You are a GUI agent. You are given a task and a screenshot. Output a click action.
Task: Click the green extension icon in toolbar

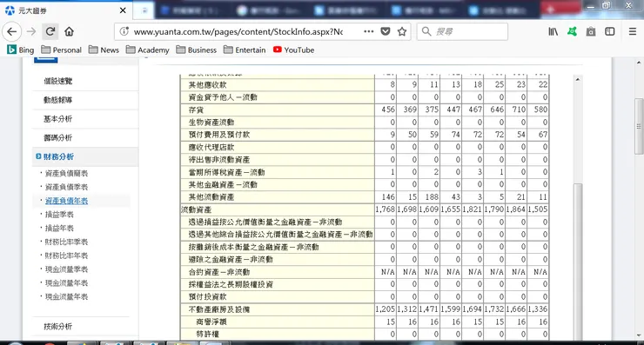coord(572,31)
